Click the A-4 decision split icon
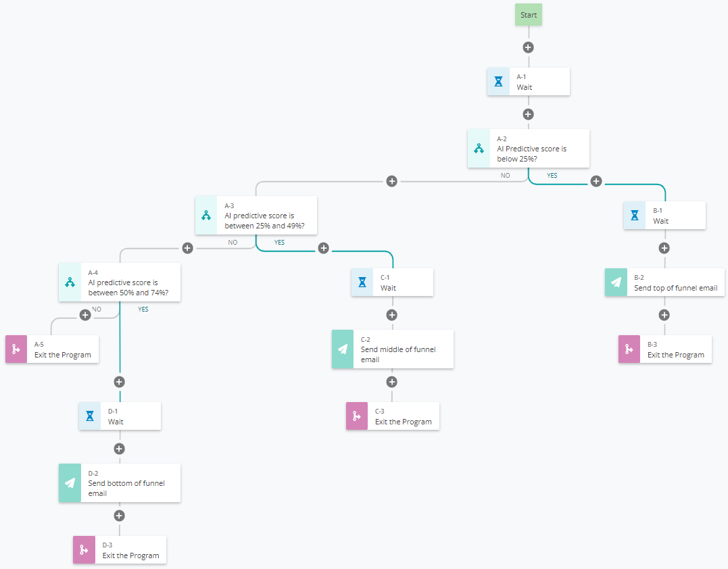The height and width of the screenshot is (569, 728). [70, 282]
